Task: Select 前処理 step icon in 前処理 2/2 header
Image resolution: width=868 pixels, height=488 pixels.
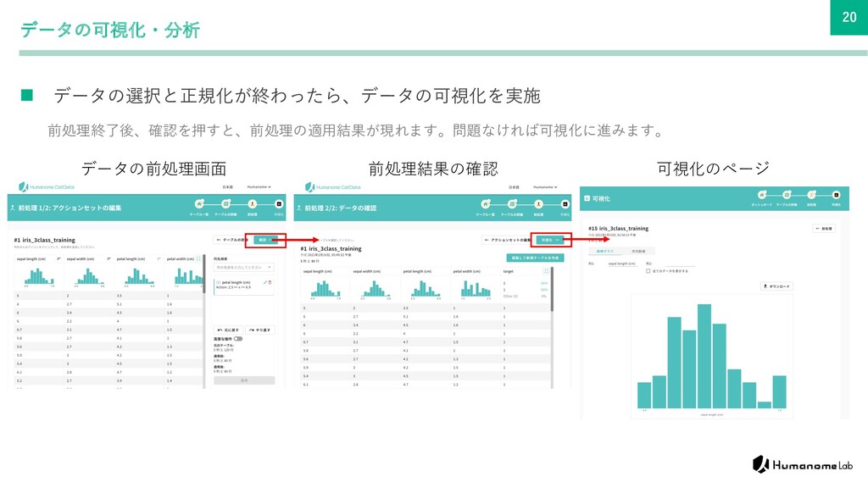Action: click(538, 204)
